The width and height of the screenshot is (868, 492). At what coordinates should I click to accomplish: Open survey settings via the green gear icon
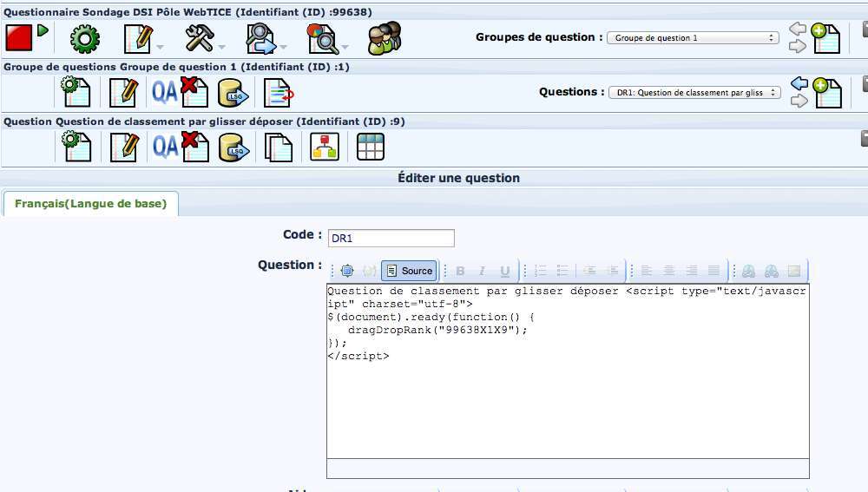[x=85, y=39]
